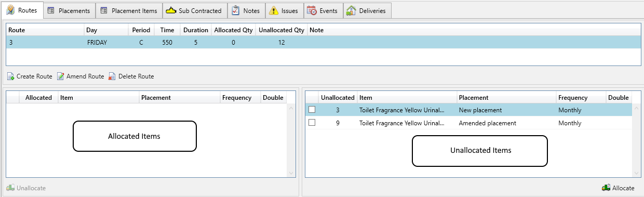
Task: Switch to the Placement Items tab
Action: click(129, 10)
